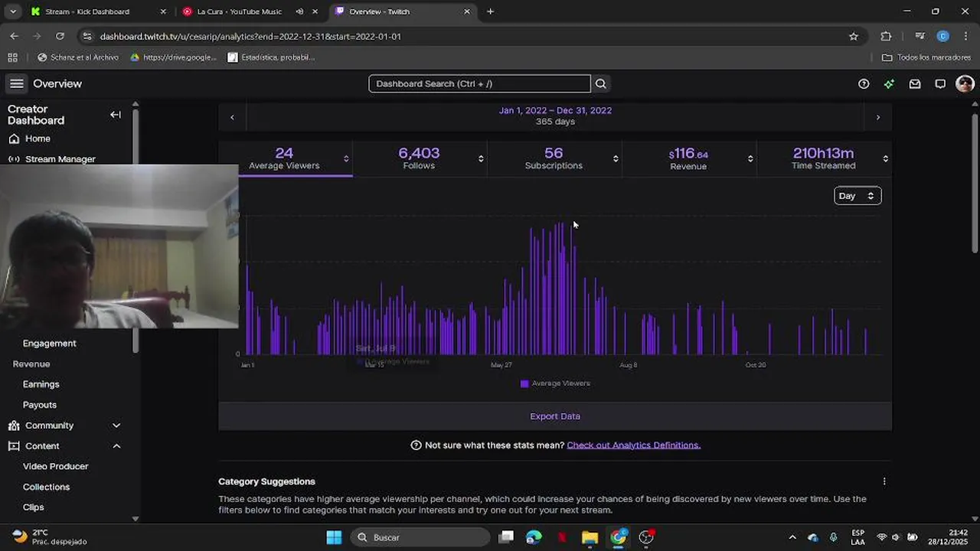Open Clips in sidebar

pyautogui.click(x=34, y=507)
